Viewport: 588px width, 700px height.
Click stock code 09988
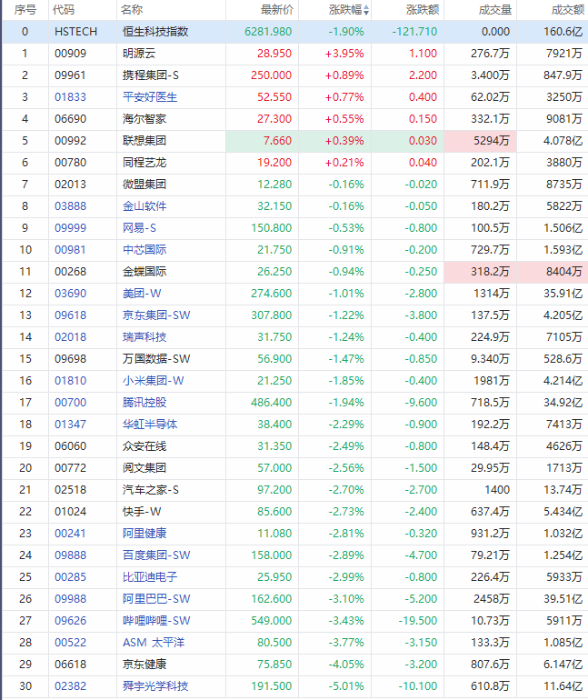pos(71,599)
